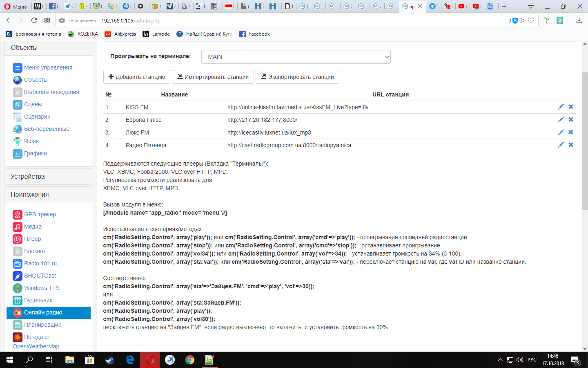Open the terminal selection dropdown showing MAIN
This screenshot has height=368, width=588.
click(x=296, y=57)
